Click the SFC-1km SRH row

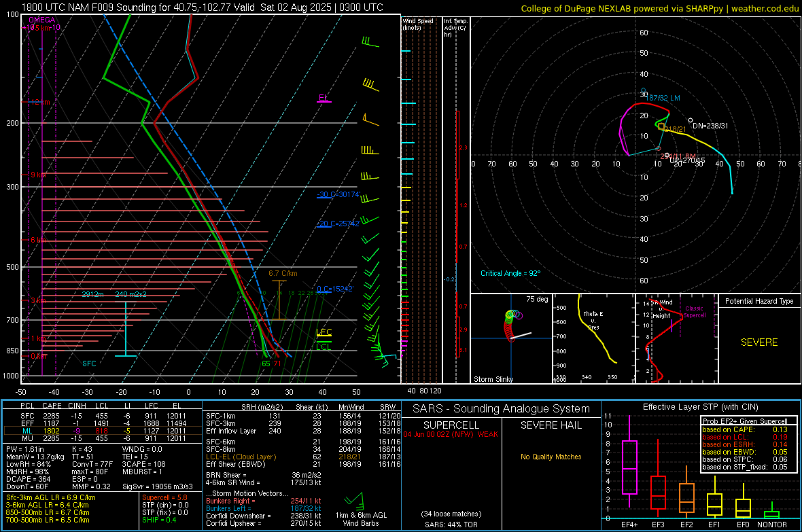303,416
